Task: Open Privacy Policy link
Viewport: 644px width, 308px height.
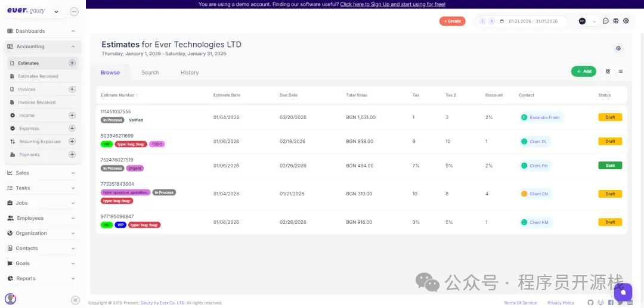Action: tap(561, 303)
